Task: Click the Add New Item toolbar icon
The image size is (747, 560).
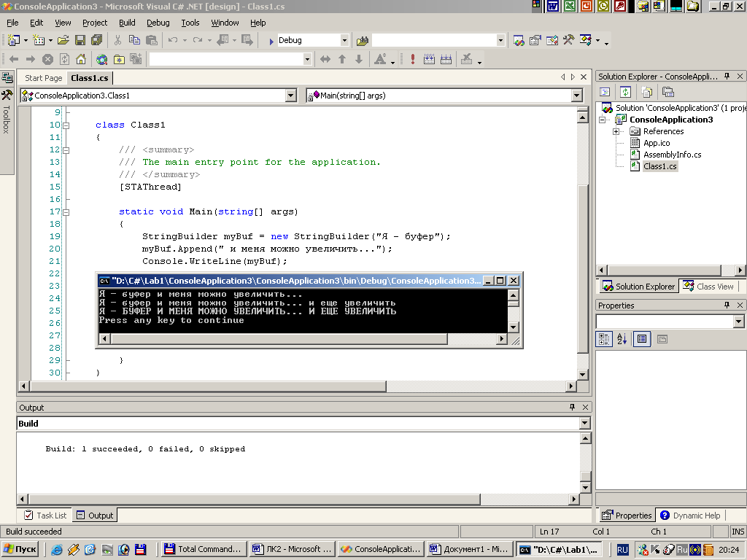Action: [x=39, y=41]
